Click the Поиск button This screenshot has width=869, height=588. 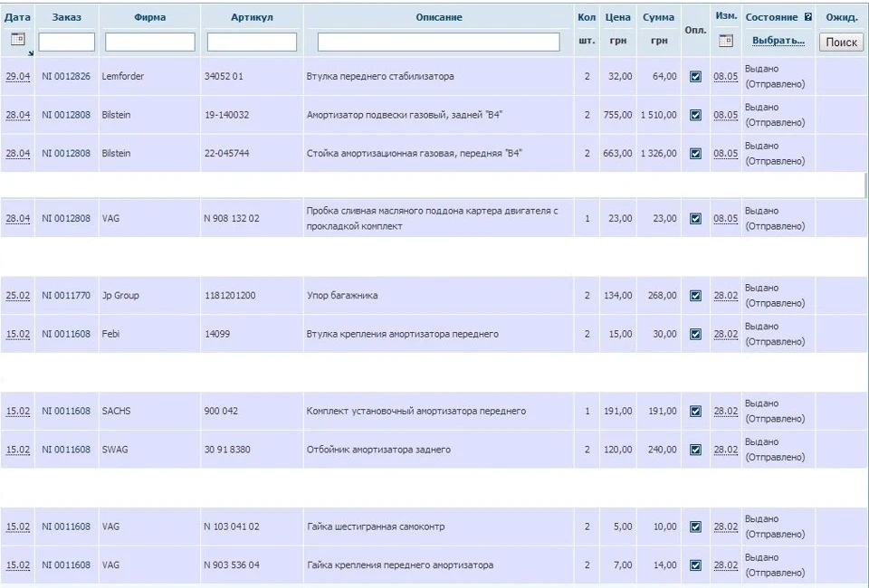pos(841,43)
